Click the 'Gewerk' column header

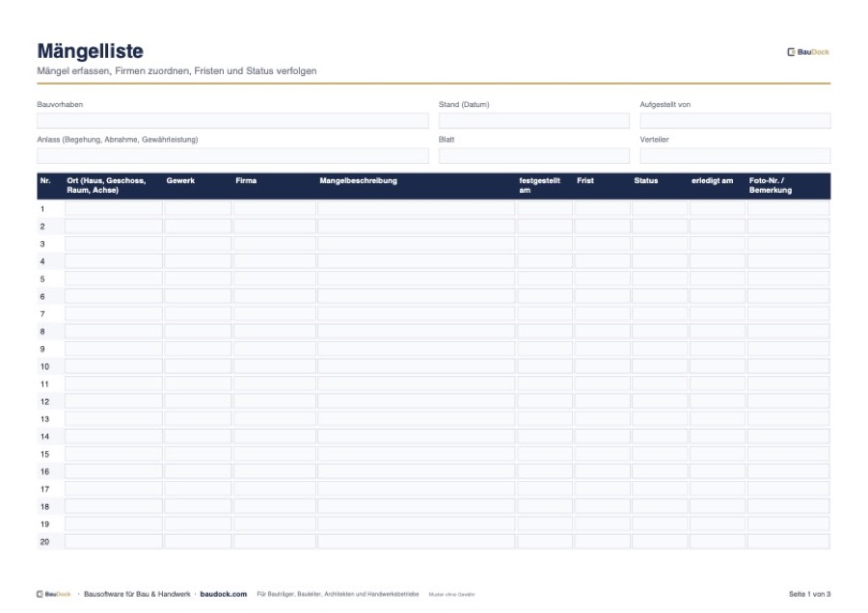pyautogui.click(x=180, y=181)
